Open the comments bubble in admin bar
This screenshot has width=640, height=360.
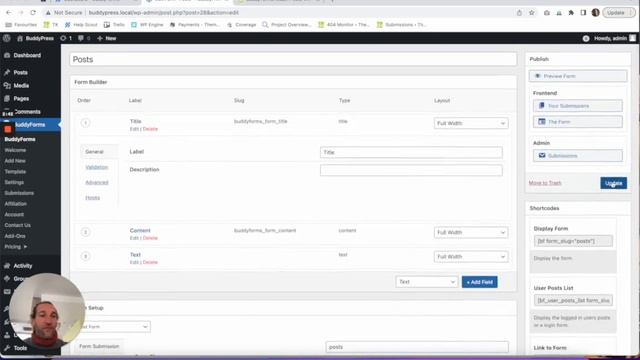[x=84, y=38]
